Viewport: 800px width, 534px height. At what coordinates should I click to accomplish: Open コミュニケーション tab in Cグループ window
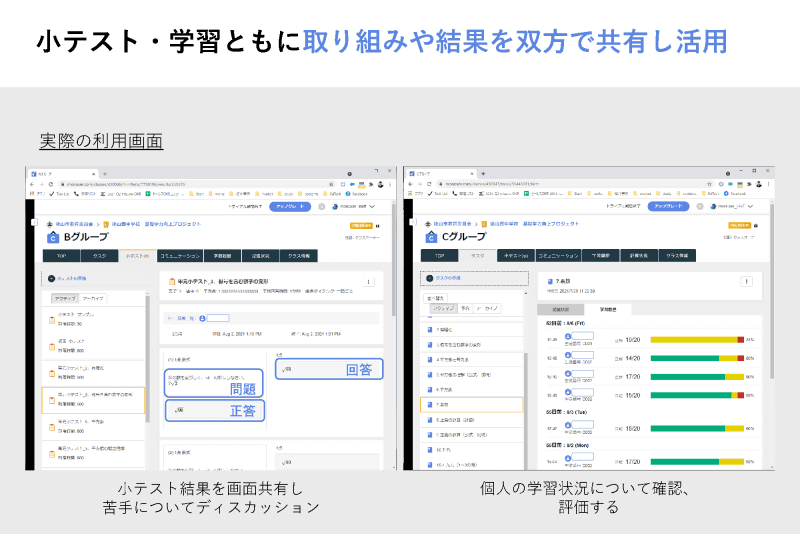(558, 256)
